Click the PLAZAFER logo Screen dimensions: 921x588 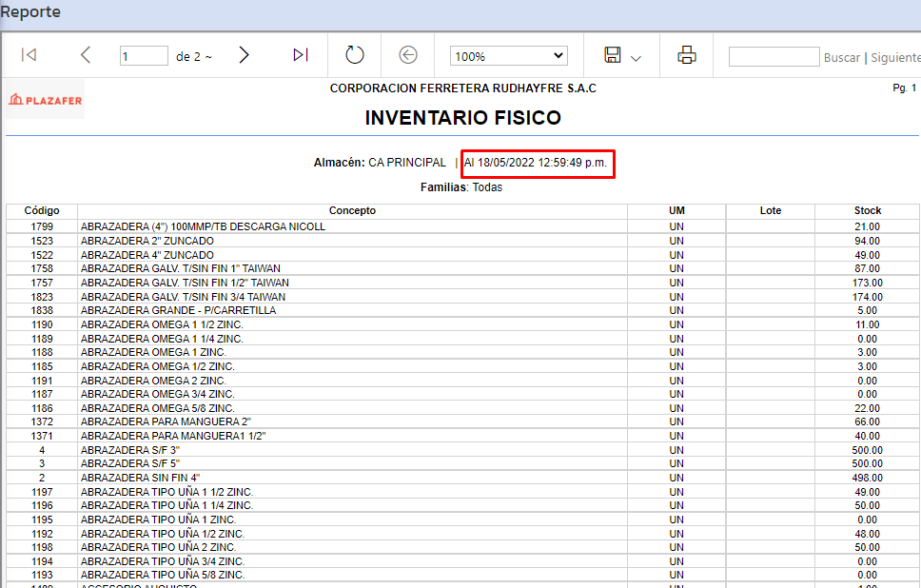click(x=46, y=100)
